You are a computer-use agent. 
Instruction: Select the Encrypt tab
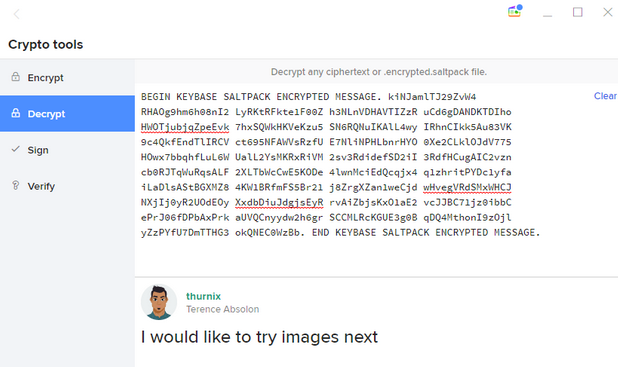click(67, 77)
